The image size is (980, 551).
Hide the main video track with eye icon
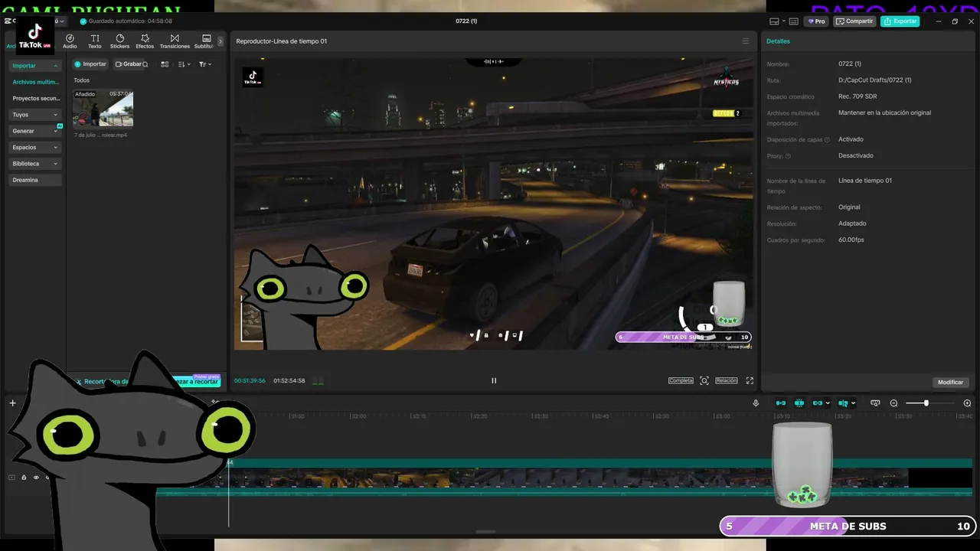point(36,478)
